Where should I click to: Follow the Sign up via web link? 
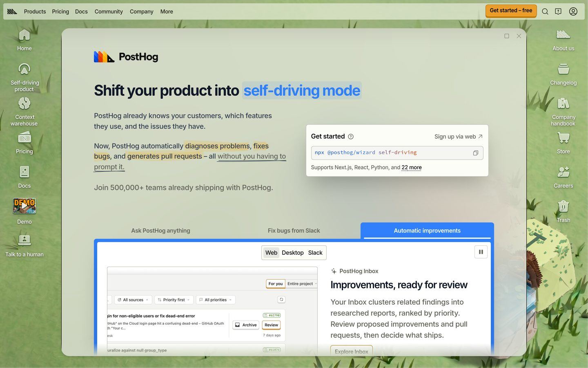[459, 137]
